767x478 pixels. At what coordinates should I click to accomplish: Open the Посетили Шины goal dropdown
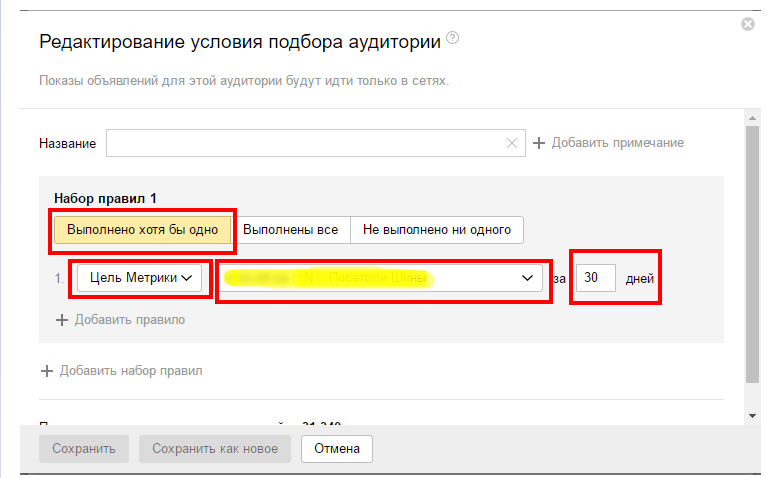(x=381, y=278)
